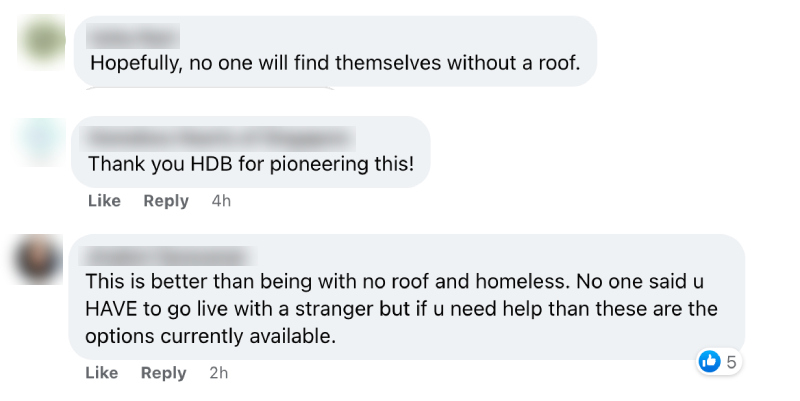Click the line beginning "This is better than being"

pyautogui.click(x=400, y=281)
